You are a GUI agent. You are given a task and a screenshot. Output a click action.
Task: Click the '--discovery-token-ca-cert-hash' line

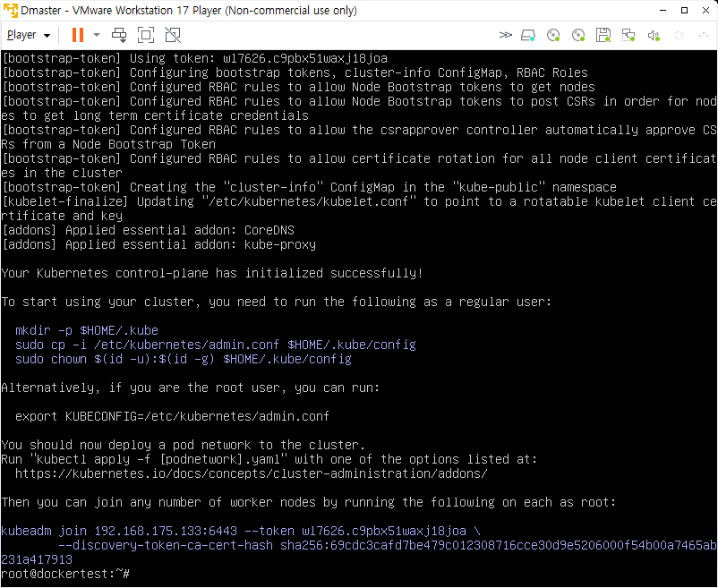click(388, 545)
